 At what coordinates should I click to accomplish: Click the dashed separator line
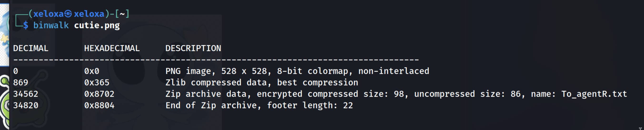coord(216,60)
